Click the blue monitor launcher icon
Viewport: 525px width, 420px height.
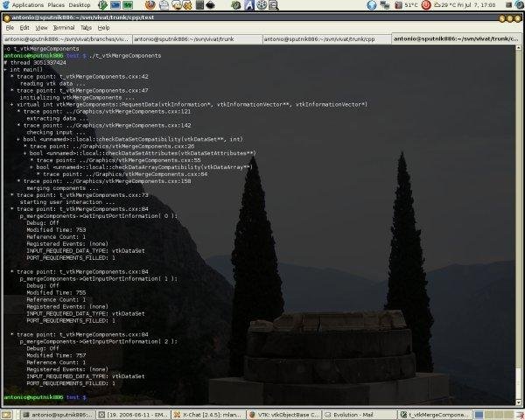pos(115,5)
